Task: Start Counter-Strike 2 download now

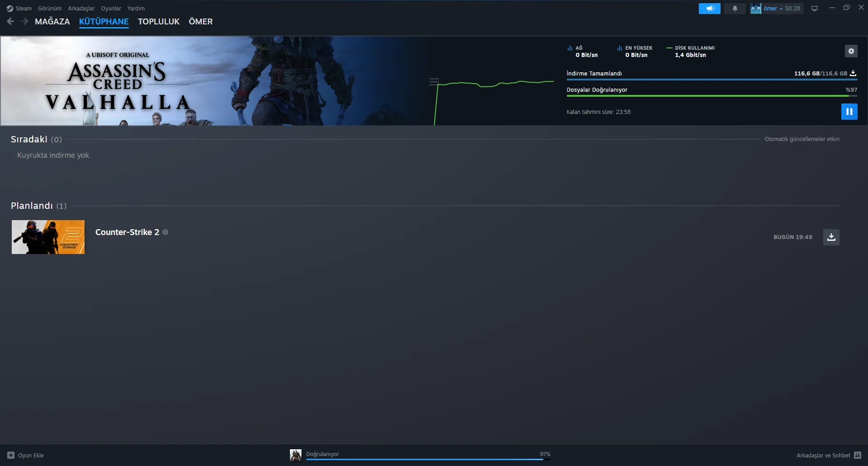Action: point(831,237)
